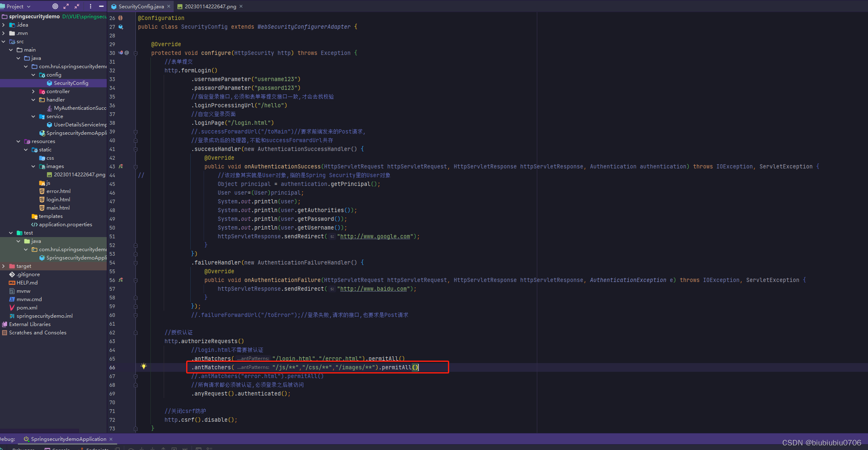Click the Spring bean gutter icon on line 26
The image size is (868, 450).
coord(120,18)
